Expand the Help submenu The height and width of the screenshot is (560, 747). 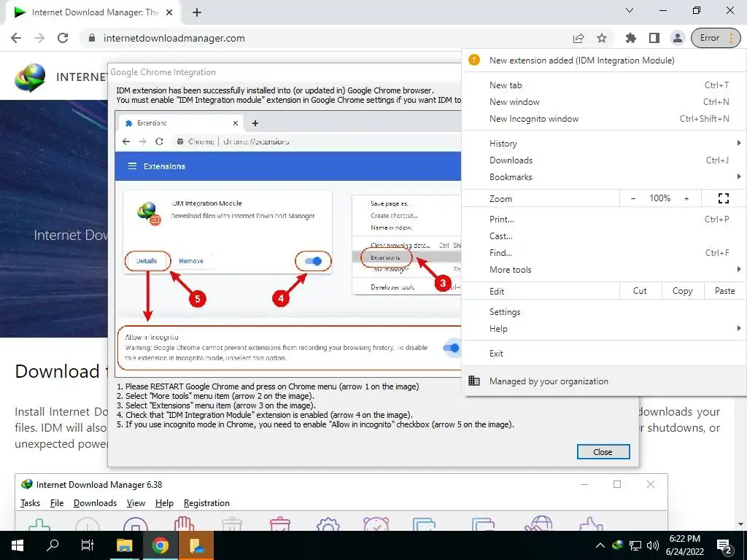pos(604,329)
